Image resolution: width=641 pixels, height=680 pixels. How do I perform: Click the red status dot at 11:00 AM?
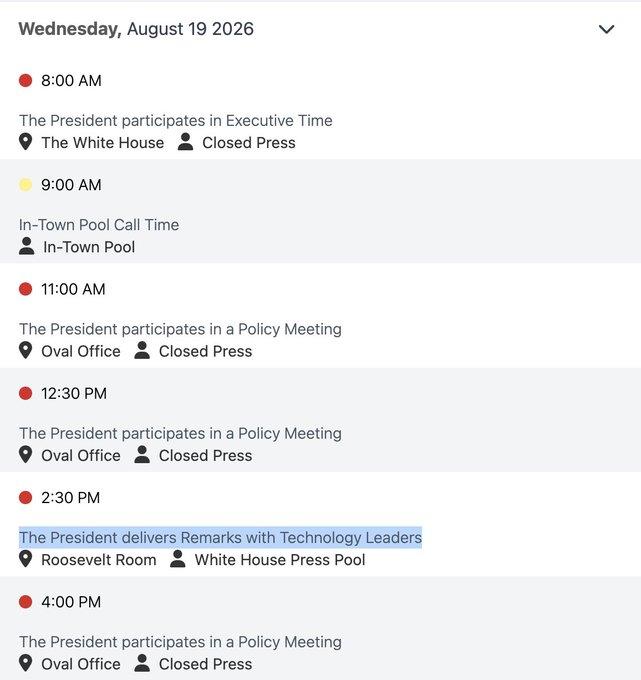point(26,289)
